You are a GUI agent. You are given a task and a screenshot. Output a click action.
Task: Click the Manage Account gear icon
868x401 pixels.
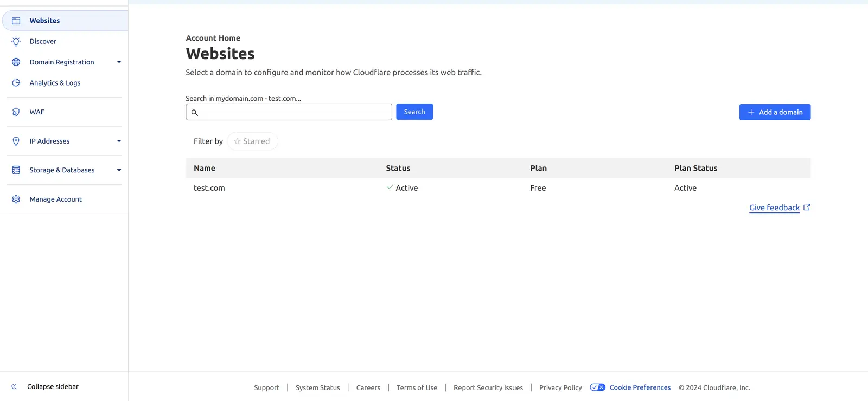(16, 199)
